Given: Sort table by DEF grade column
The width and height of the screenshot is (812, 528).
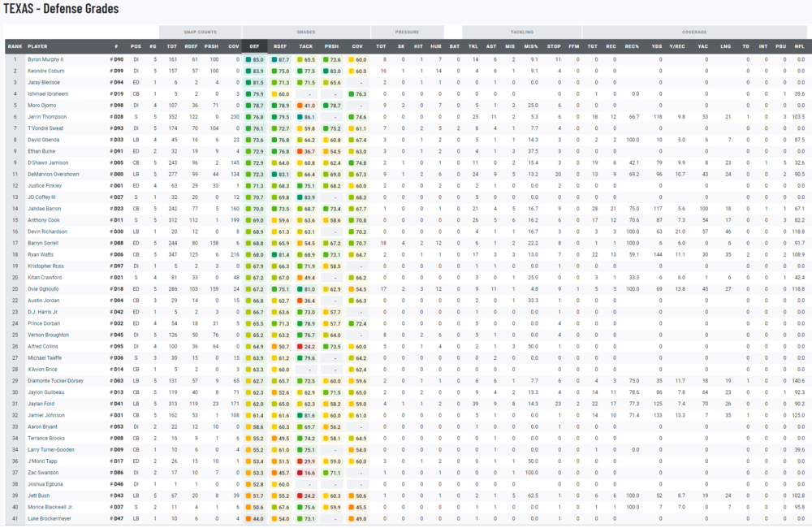Looking at the screenshot, I should [255, 47].
